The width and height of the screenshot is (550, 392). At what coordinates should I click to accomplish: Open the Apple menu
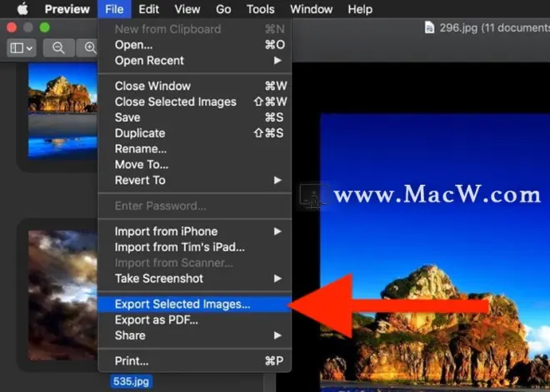22,9
